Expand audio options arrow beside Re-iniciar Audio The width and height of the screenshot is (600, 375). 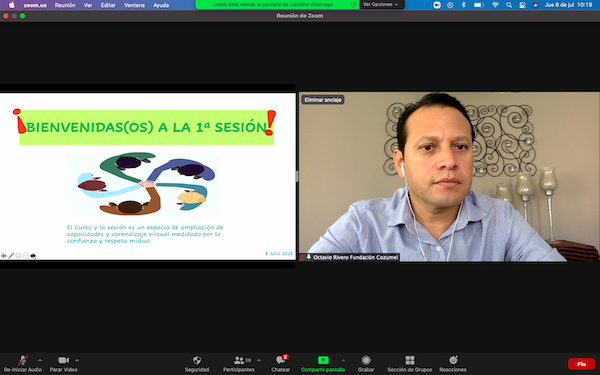click(x=40, y=360)
